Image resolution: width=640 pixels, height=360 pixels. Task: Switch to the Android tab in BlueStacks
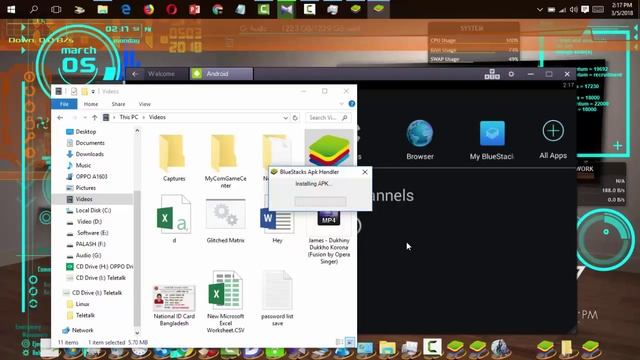[221, 74]
